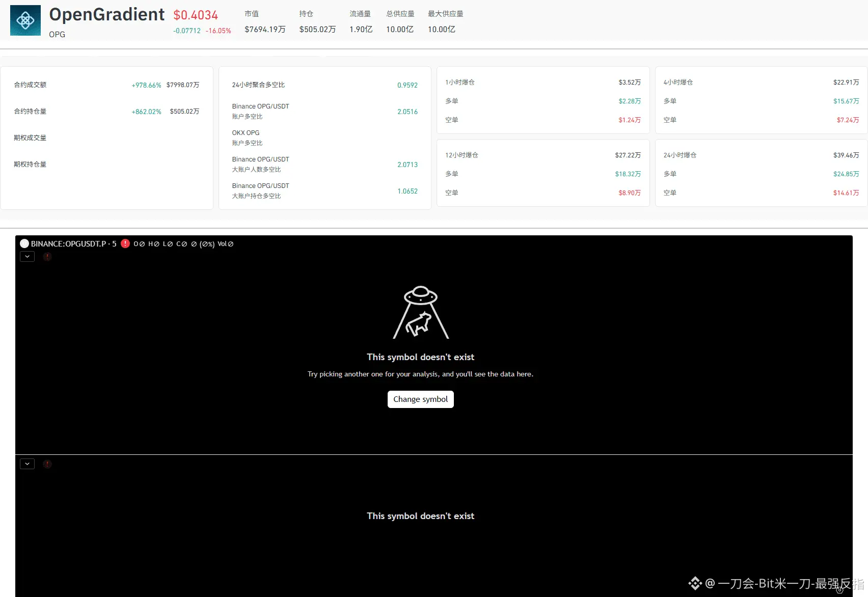Click the -0.07712 price change amount
This screenshot has width=868, height=597.
[187, 31]
